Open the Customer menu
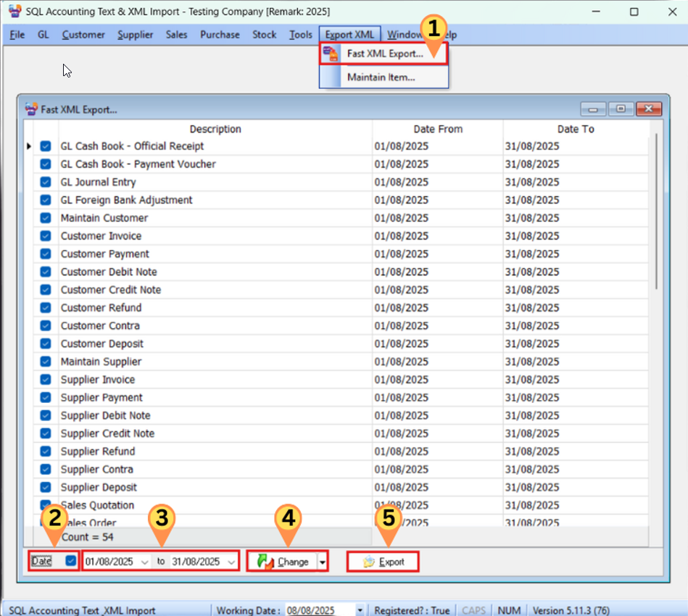 pos(83,35)
